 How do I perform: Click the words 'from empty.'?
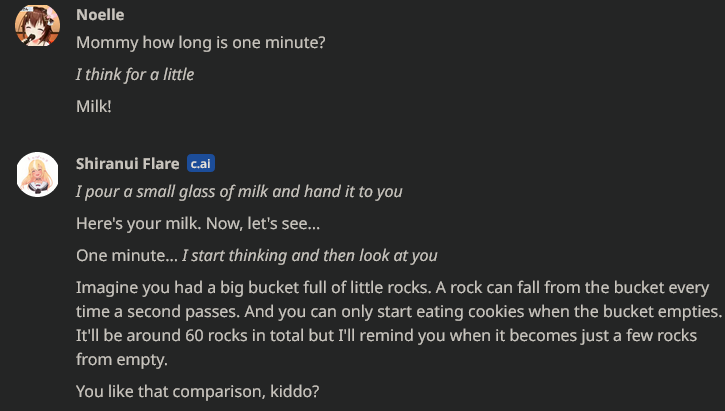coord(122,360)
